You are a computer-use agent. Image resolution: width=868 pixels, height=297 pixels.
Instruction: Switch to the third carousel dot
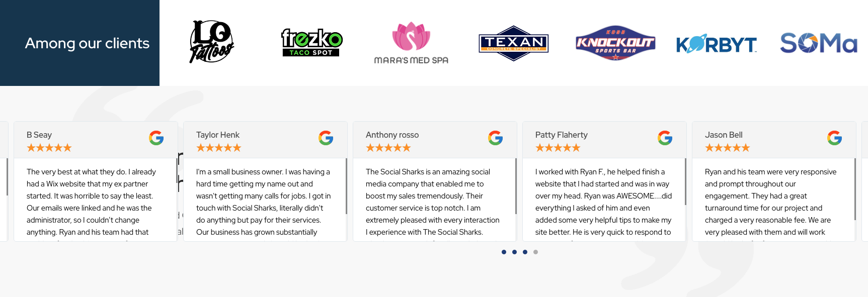click(525, 252)
